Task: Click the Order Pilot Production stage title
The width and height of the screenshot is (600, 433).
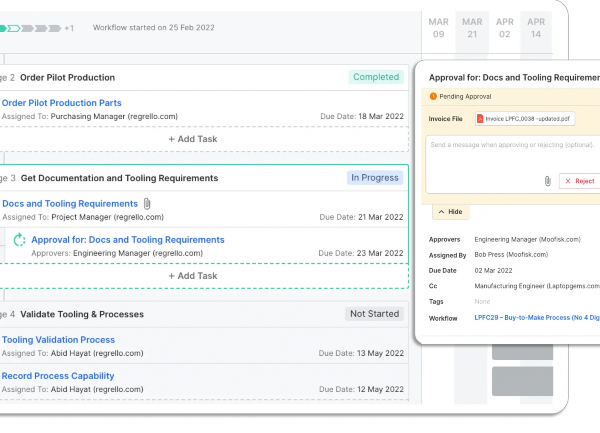Action: point(67,78)
